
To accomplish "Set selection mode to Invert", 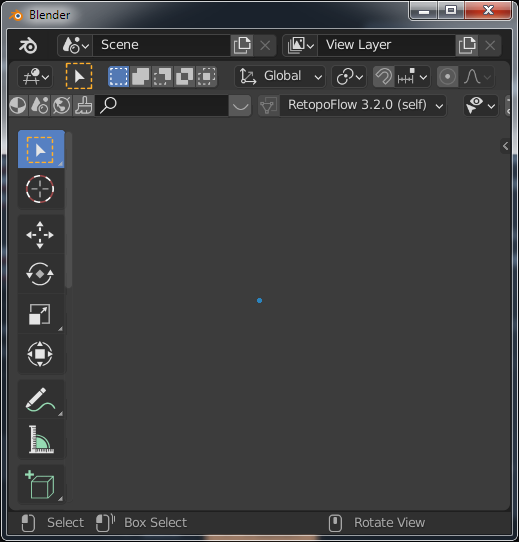I will [x=185, y=76].
